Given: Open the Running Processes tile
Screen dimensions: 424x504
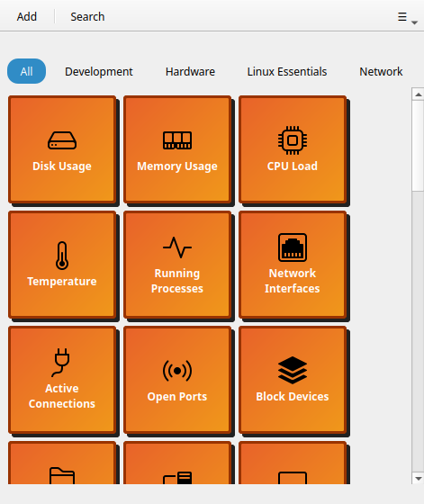Looking at the screenshot, I should coord(177,265).
